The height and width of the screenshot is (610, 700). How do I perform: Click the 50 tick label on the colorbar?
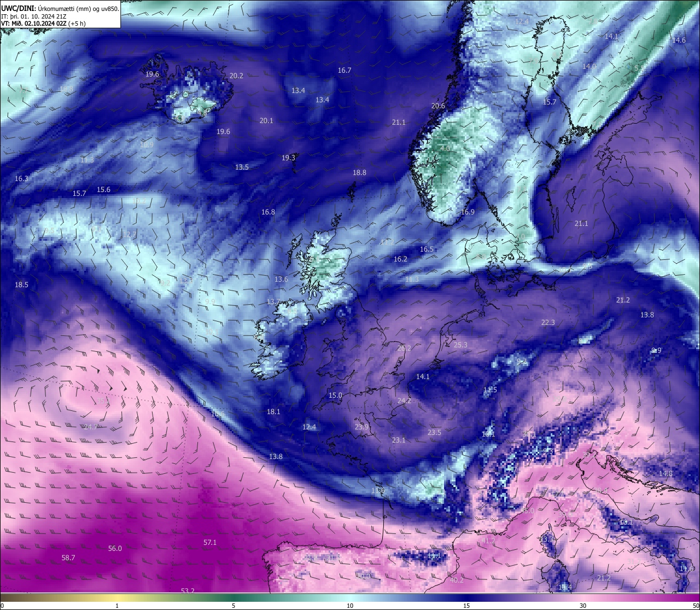(x=696, y=606)
